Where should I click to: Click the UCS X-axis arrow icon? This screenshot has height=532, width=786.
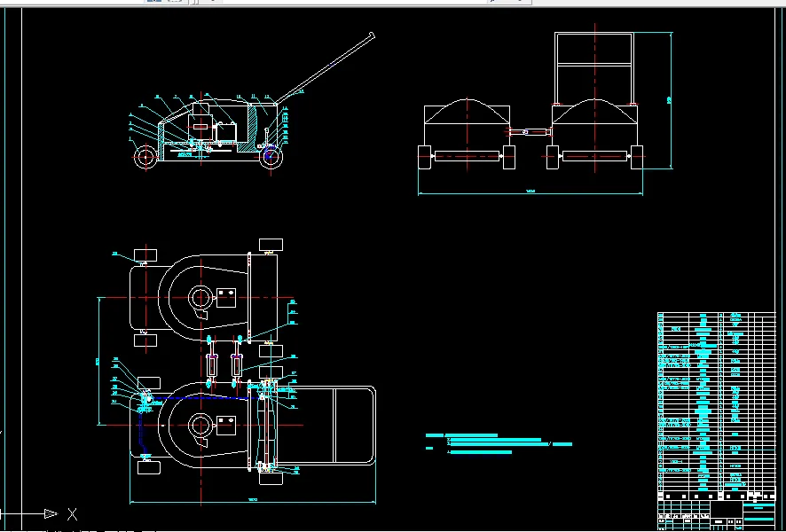point(51,514)
